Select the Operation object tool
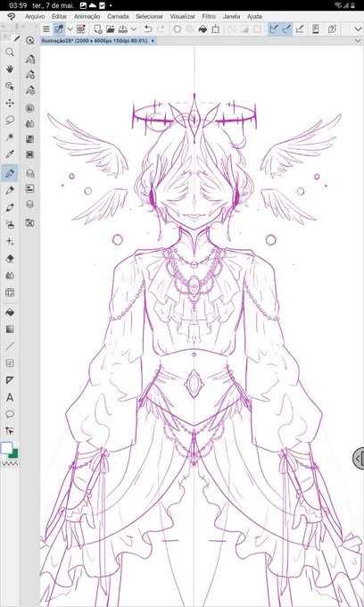This screenshot has height=607, width=364. [10, 87]
